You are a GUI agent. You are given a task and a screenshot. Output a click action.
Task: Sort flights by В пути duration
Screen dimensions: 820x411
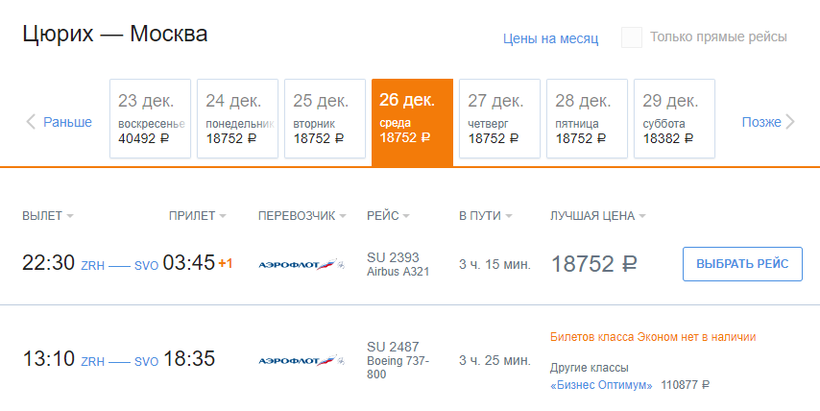(485, 216)
